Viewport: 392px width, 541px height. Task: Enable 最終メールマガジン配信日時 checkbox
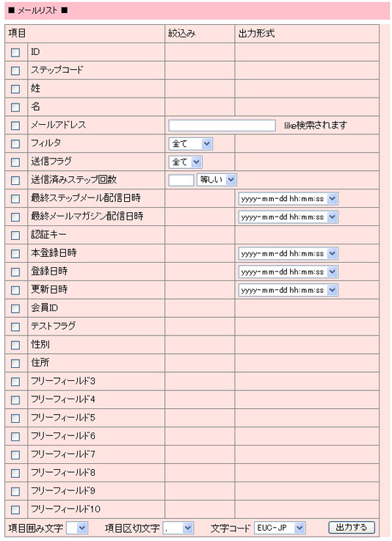[15, 217]
